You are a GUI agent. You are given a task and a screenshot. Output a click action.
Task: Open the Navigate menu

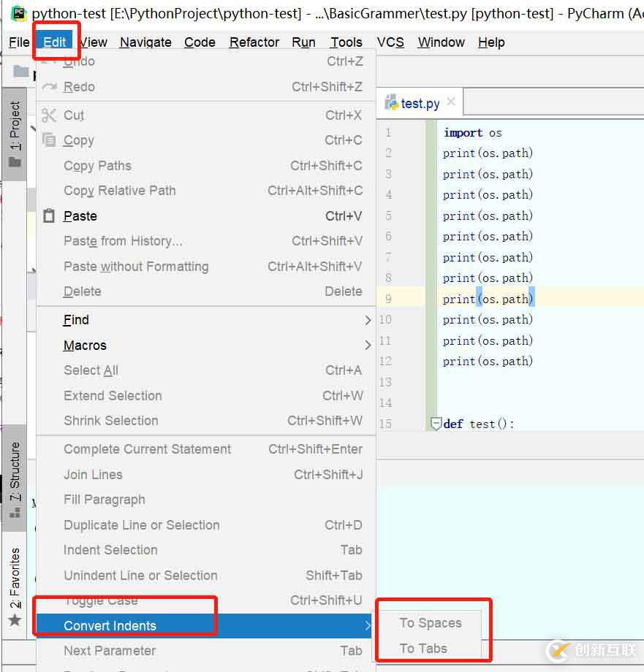[x=145, y=42]
